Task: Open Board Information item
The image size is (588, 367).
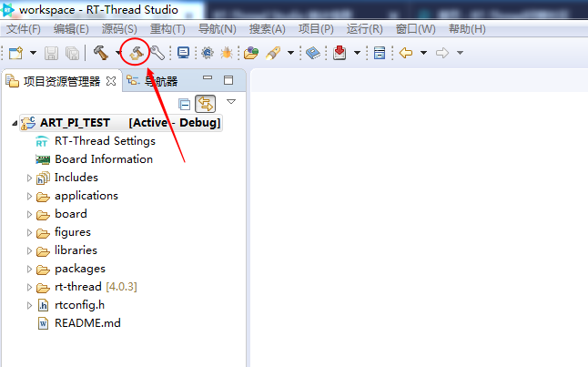Action: 104,159
